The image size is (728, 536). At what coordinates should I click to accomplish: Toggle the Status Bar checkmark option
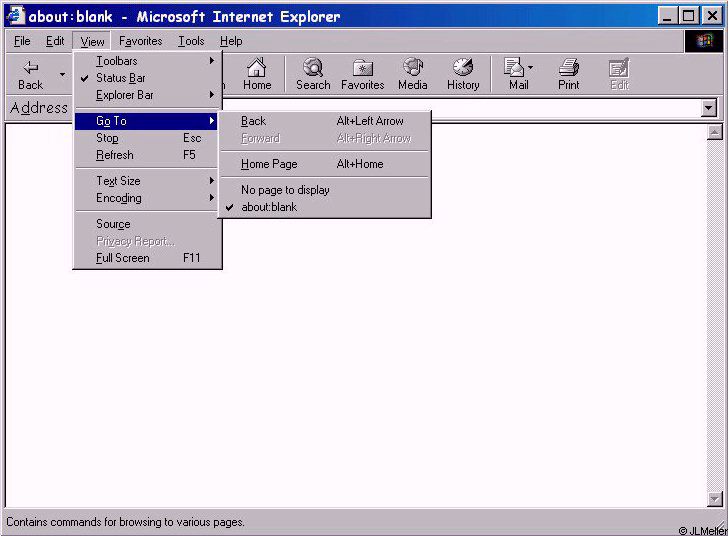(x=147, y=78)
